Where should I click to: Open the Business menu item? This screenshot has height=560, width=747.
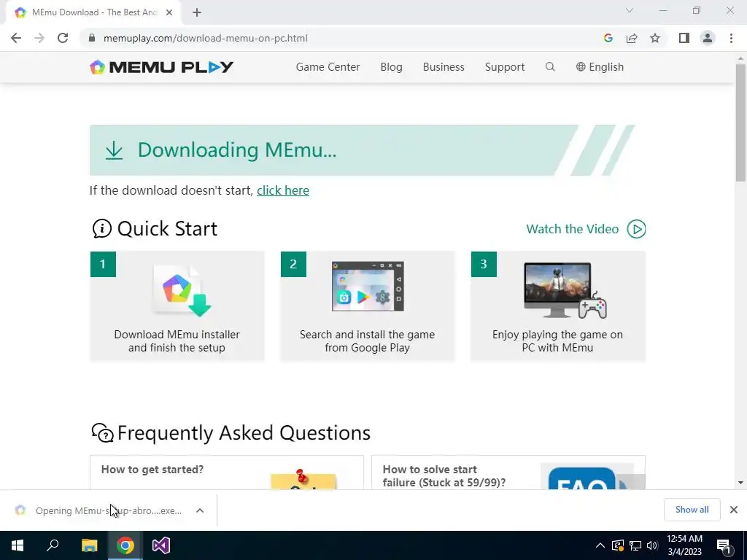444,67
